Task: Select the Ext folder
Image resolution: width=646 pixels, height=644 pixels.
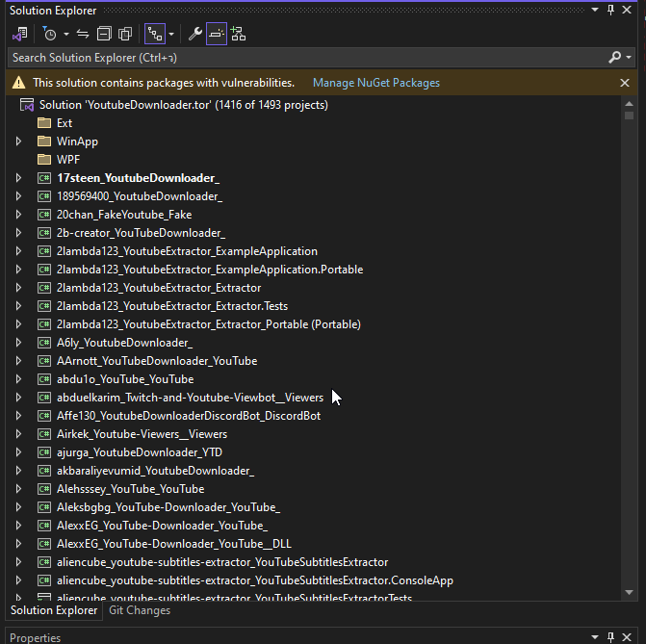Action: pos(65,123)
